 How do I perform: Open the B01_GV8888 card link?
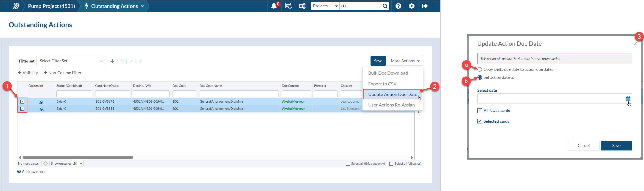(104, 109)
